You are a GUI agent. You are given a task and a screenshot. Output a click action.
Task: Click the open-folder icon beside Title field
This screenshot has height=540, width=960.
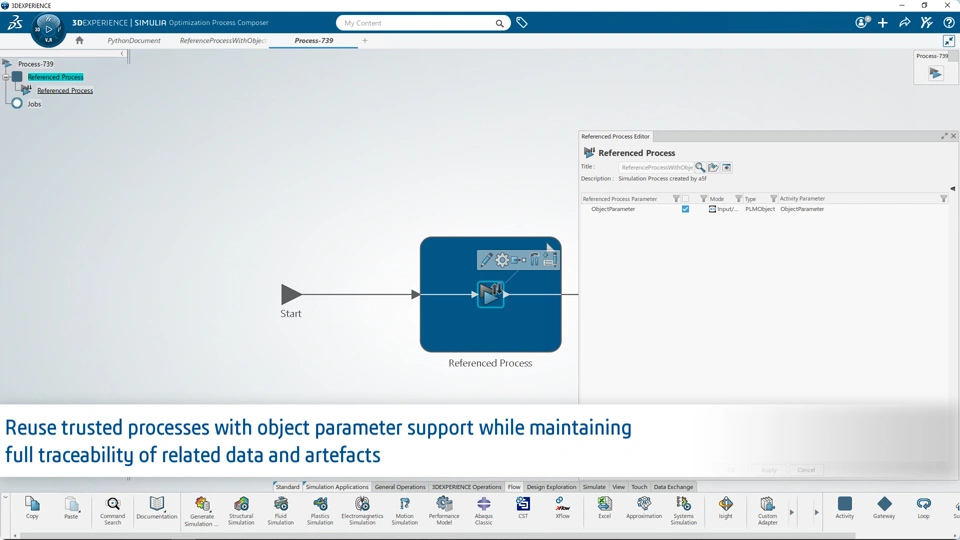[713, 167]
